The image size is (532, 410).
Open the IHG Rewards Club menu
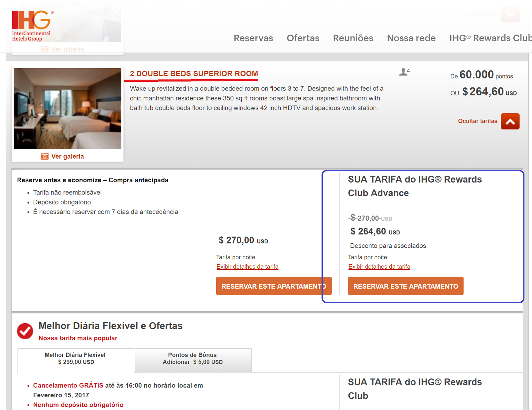490,38
